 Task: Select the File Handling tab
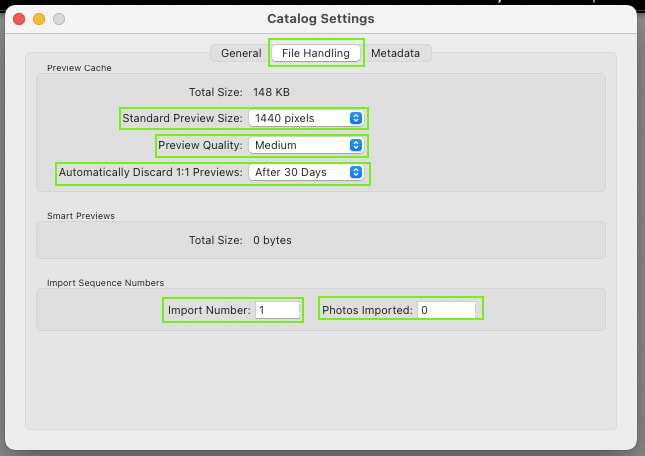point(316,53)
